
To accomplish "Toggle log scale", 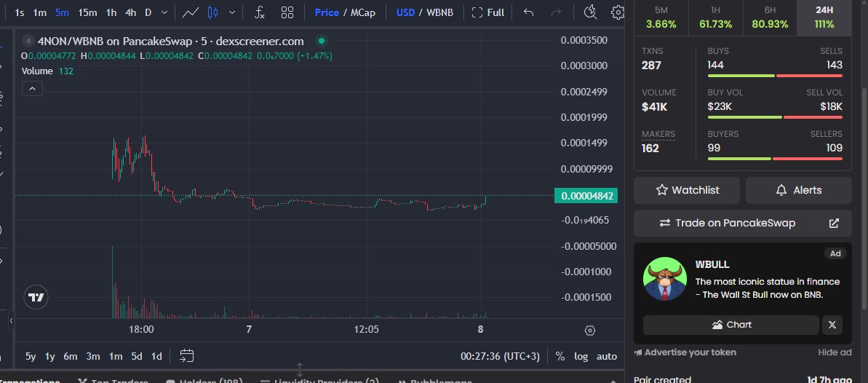I will [x=581, y=356].
